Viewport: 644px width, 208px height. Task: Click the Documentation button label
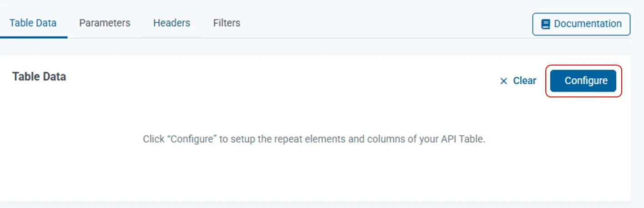coord(588,24)
